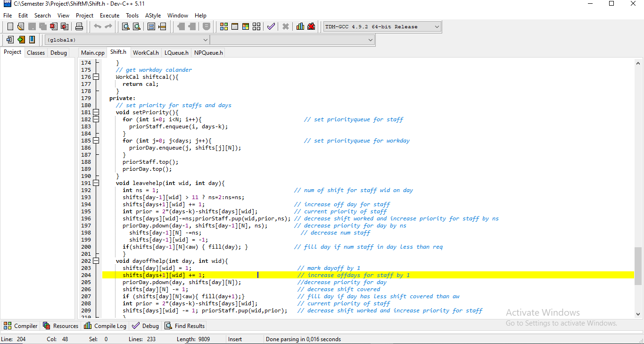This screenshot has height=344, width=644.
Task: Open Find with the first magnifier icon
Action: (x=126, y=27)
